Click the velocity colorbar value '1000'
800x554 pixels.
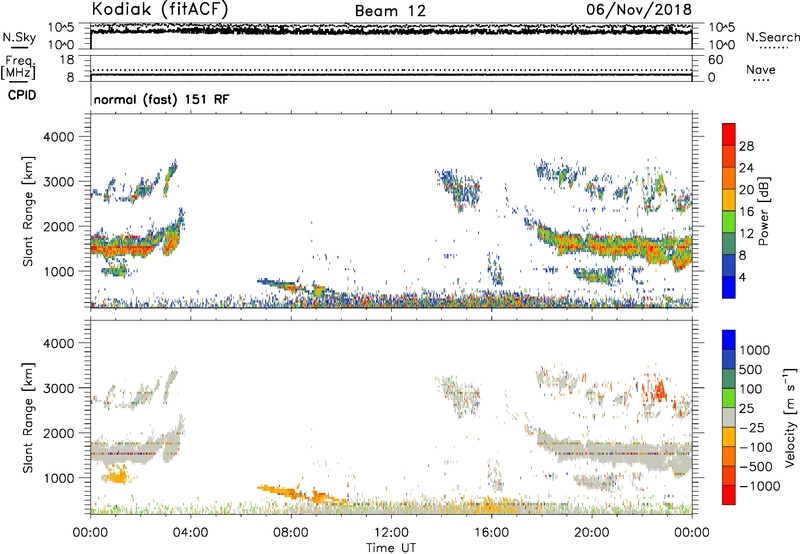pos(755,350)
